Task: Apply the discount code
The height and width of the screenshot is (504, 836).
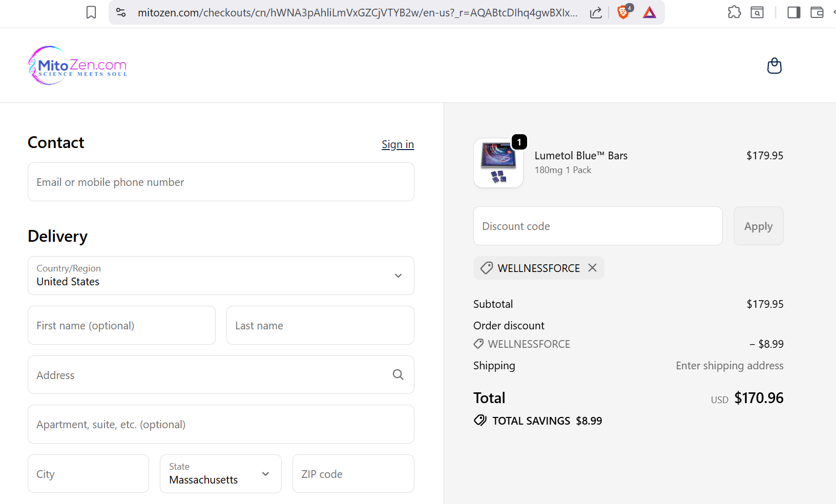Action: point(759,226)
